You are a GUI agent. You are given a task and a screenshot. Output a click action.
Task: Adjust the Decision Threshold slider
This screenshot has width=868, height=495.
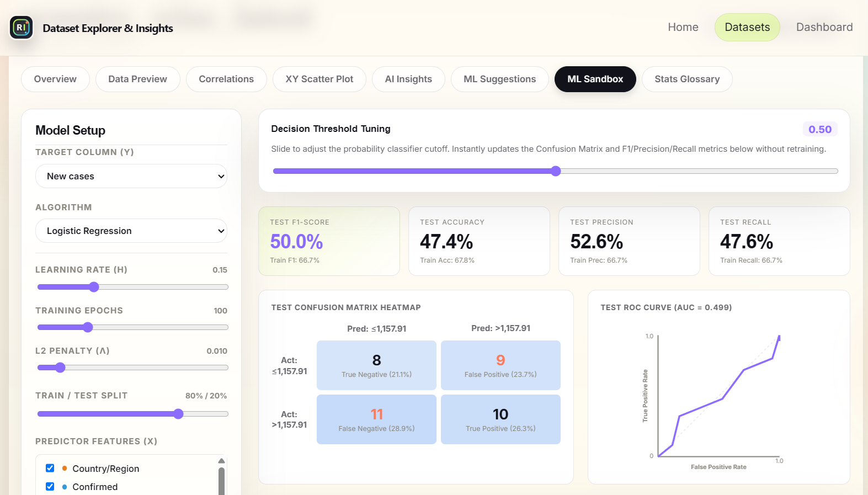click(x=556, y=171)
